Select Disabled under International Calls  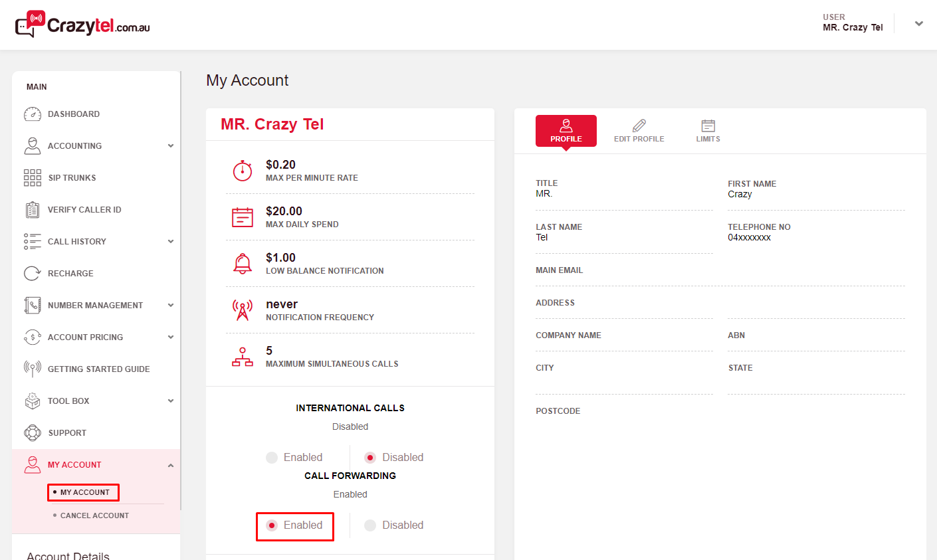point(370,458)
